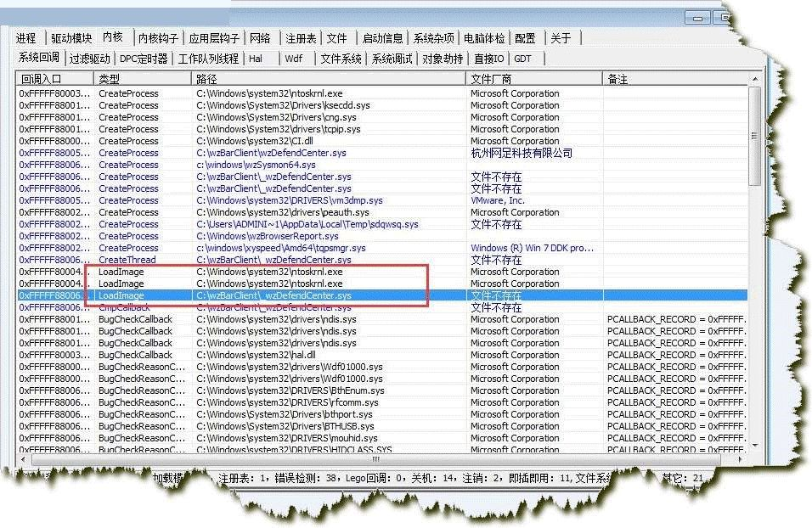
Task: Select row with cng.sys path
Action: coord(381,117)
